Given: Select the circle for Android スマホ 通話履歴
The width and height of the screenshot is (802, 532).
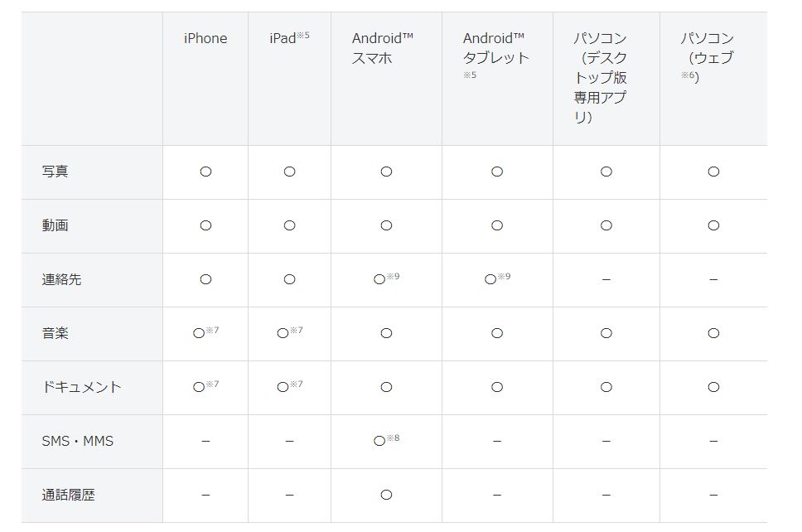Looking at the screenshot, I should click(386, 495).
